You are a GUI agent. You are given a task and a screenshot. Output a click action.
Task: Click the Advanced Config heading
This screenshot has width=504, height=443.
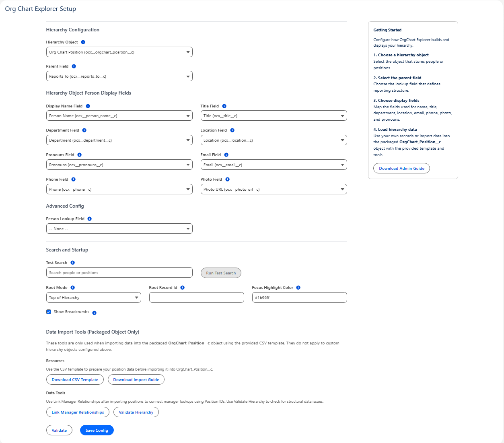65,206
